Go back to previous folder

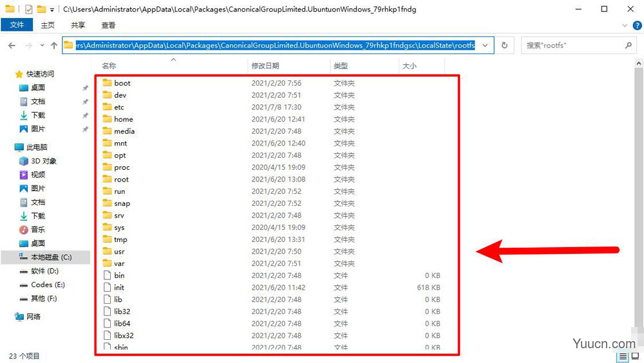[12, 45]
